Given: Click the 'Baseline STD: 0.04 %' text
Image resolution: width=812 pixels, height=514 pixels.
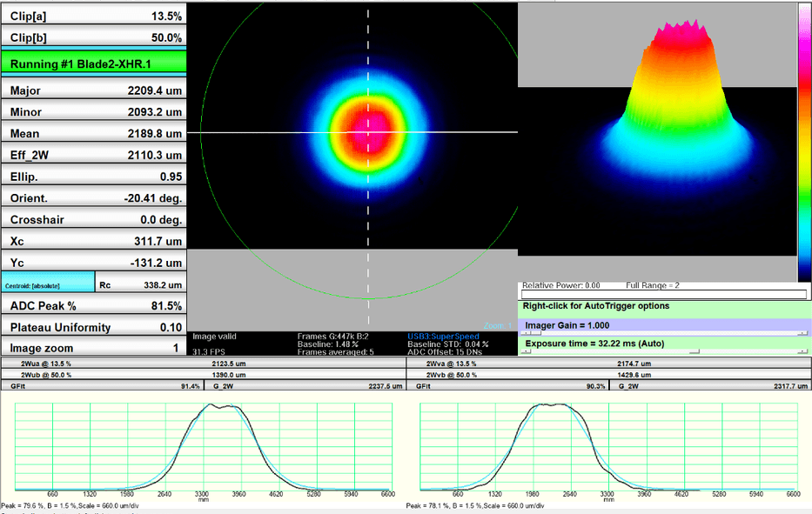Looking at the screenshot, I should click(x=448, y=344).
